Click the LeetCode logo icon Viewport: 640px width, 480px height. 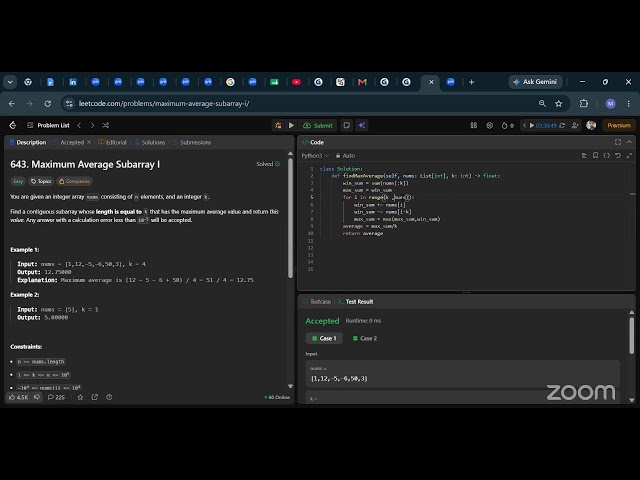coord(13,125)
